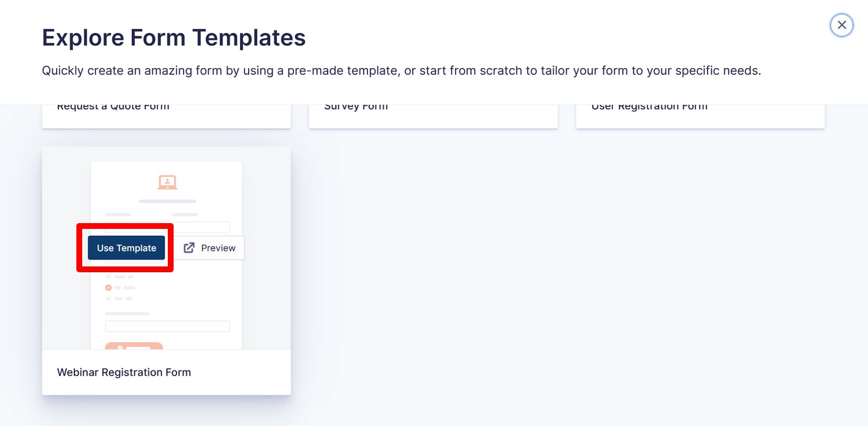868x426 pixels.
Task: Open the Preview of the webinar template
Action: pos(209,248)
